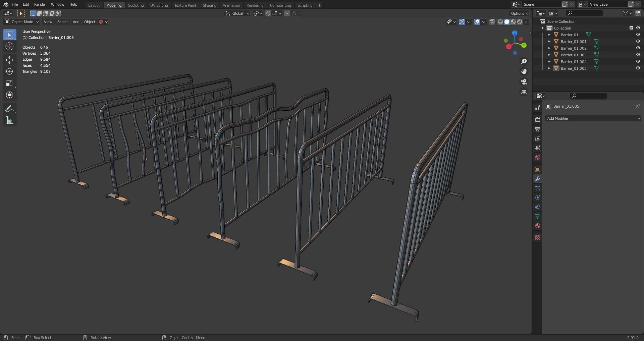Image resolution: width=644 pixels, height=341 pixels.
Task: Toggle snapping magnet
Action: (x=268, y=13)
